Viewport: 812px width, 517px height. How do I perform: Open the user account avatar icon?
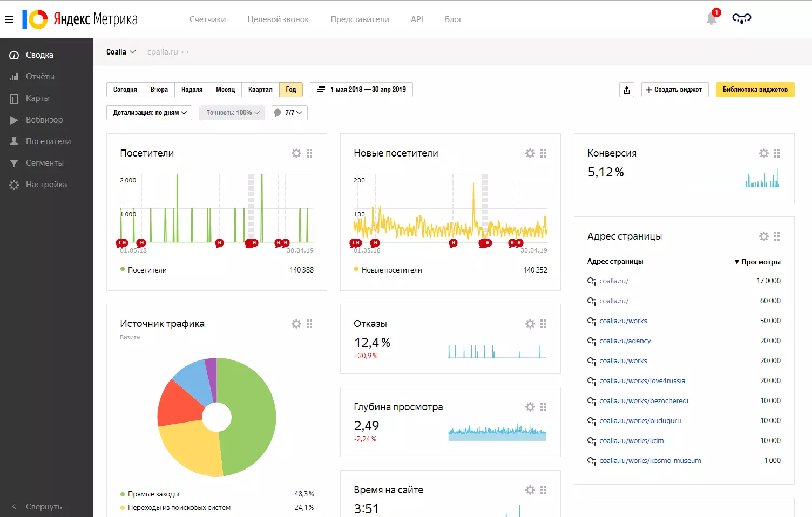pos(741,19)
